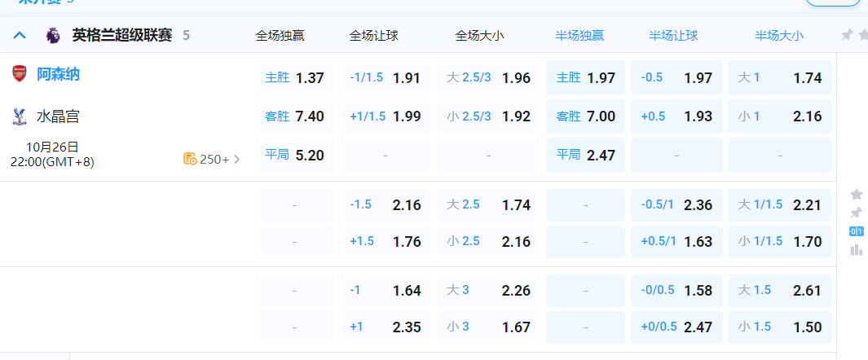
Task: Open match statistics bar chart icon
Action: pyautogui.click(x=856, y=250)
